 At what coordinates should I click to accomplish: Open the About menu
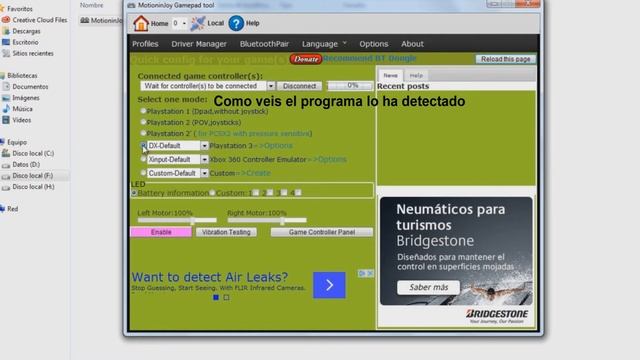coord(412,44)
